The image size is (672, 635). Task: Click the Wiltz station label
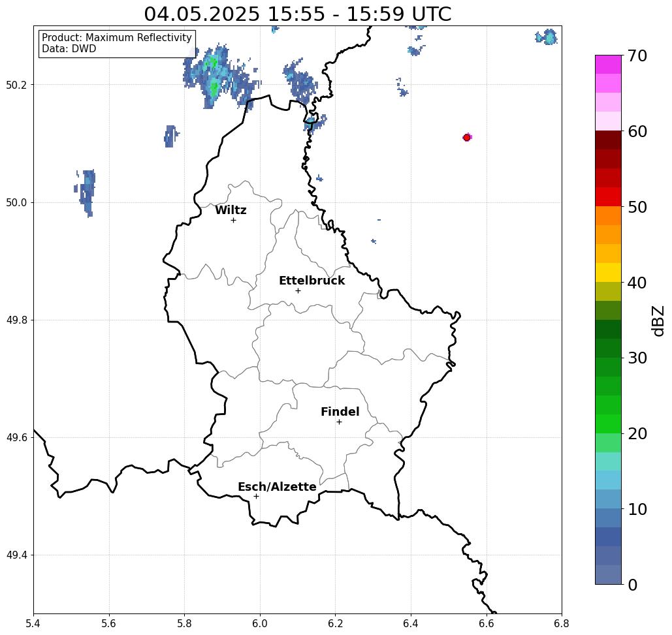coord(231,210)
